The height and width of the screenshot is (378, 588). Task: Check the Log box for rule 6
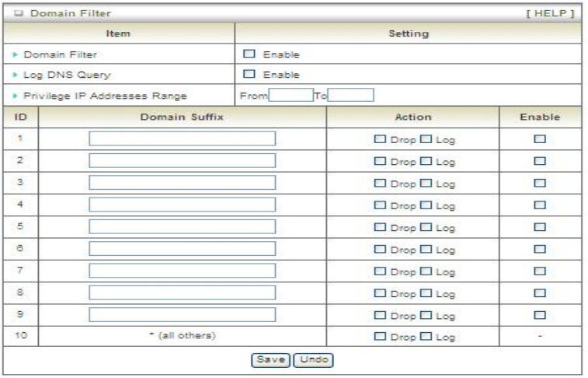427,249
